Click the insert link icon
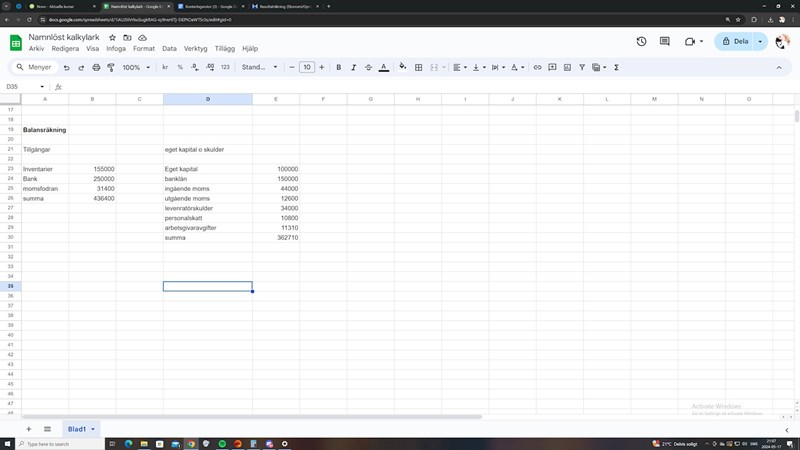Screen dimensions: 800x450 pyautogui.click(x=537, y=68)
